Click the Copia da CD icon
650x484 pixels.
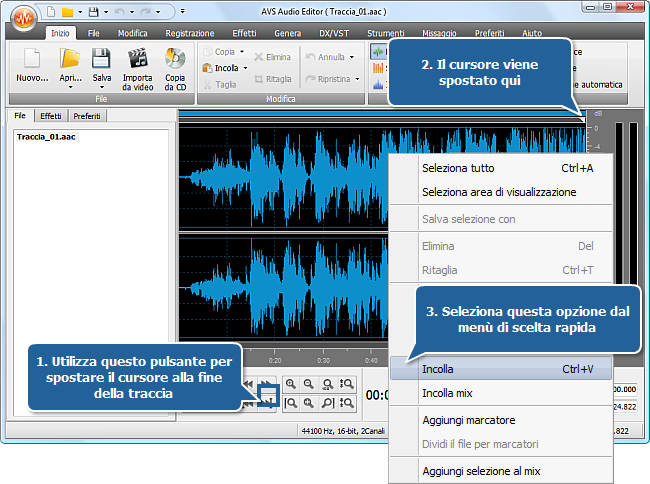pyautogui.click(x=175, y=59)
